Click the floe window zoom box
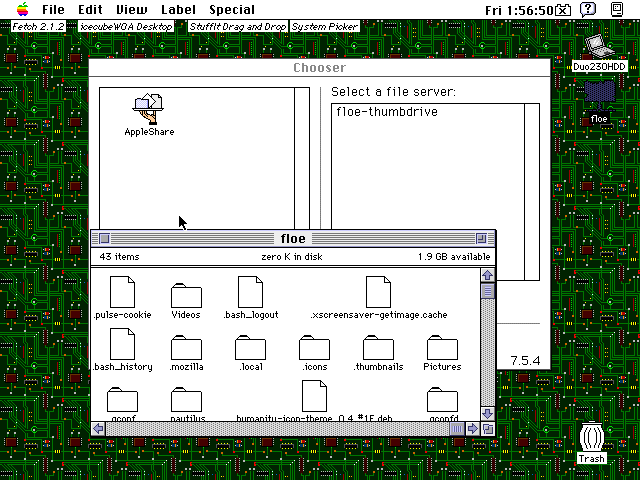This screenshot has height=480, width=640. point(481,238)
